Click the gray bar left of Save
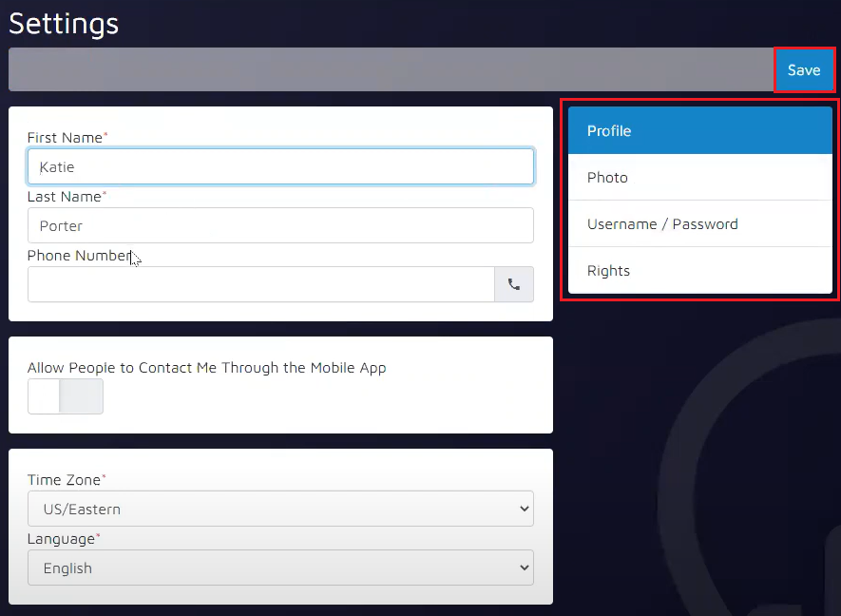This screenshot has height=616, width=841. pyautogui.click(x=391, y=70)
